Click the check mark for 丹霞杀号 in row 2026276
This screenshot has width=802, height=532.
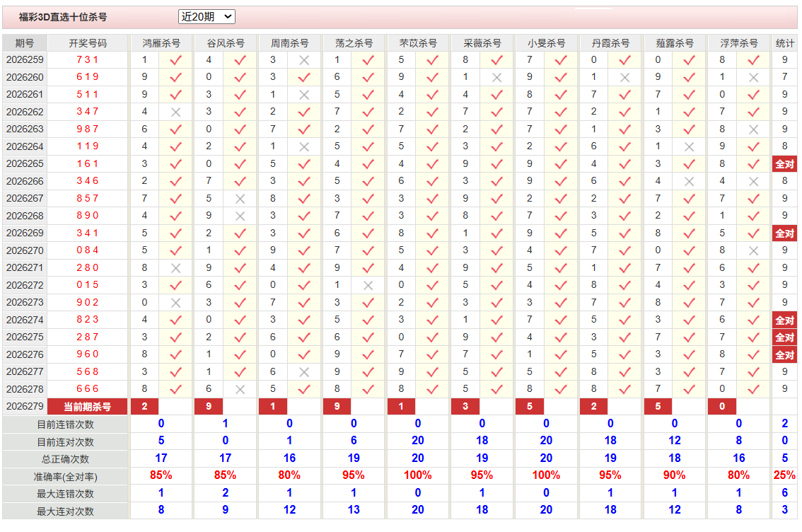624,354
